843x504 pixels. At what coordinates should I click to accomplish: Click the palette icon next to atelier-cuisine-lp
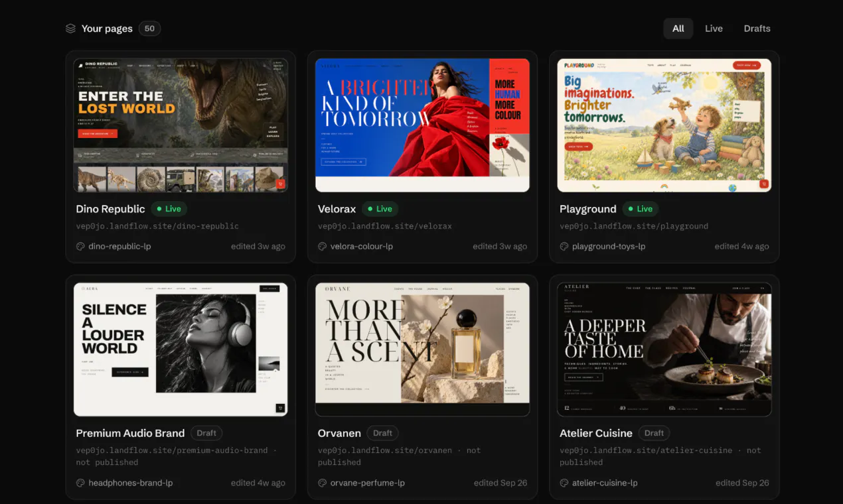click(x=564, y=483)
